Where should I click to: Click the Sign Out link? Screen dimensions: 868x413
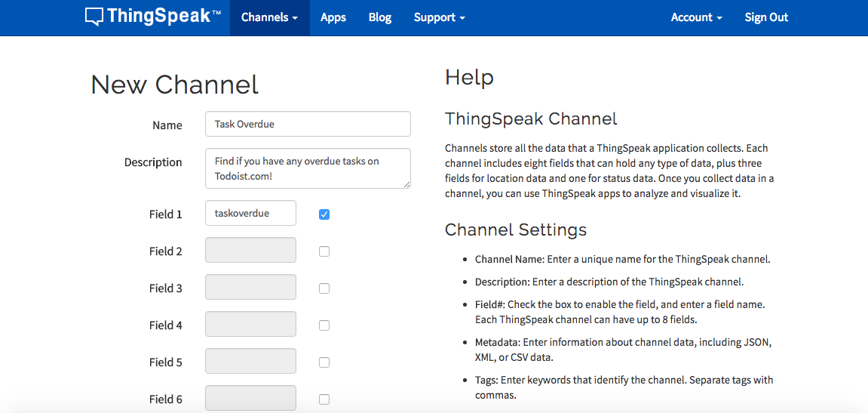pyautogui.click(x=766, y=17)
